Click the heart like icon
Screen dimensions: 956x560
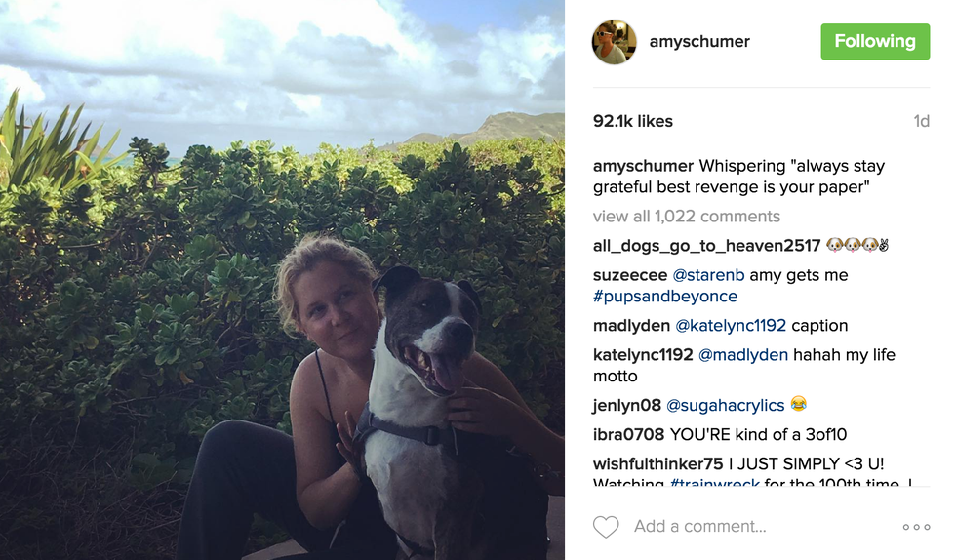[606, 527]
